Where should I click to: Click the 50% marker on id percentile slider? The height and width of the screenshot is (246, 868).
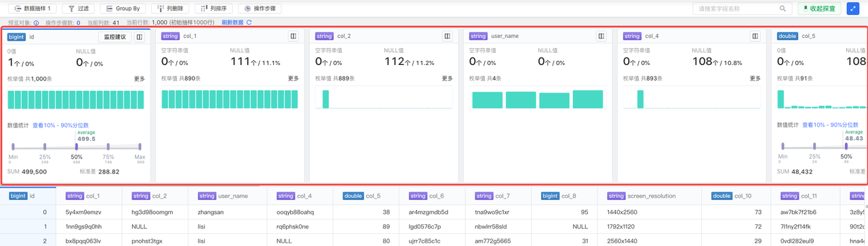tap(77, 146)
